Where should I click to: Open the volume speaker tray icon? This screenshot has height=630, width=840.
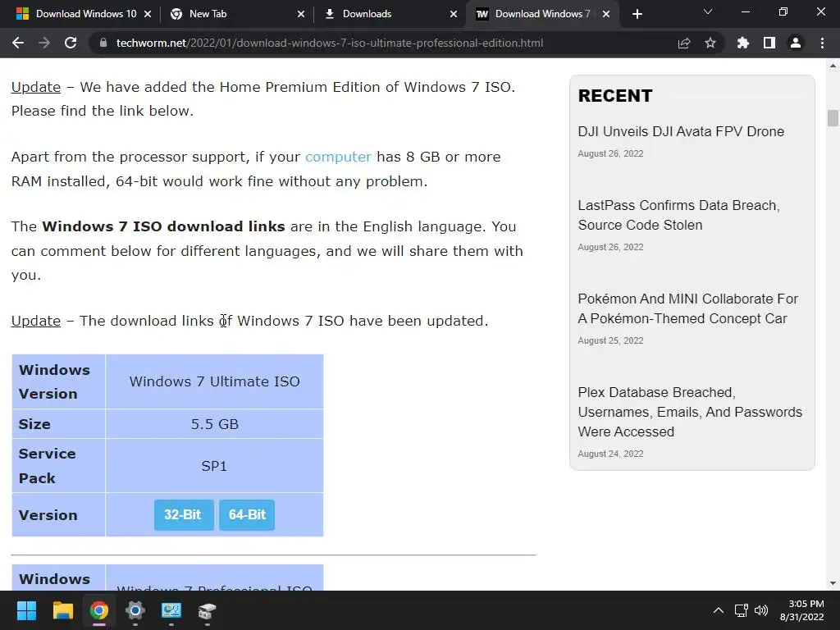point(761,610)
